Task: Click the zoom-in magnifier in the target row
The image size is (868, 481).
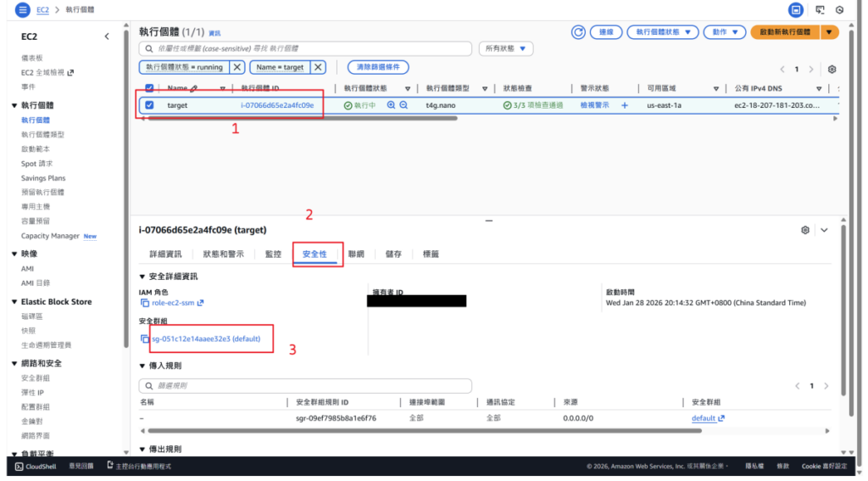Action: click(x=391, y=105)
